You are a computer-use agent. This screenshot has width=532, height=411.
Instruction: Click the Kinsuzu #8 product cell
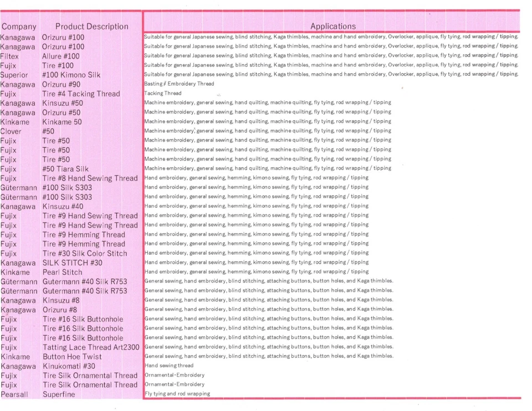pyautogui.click(x=61, y=300)
